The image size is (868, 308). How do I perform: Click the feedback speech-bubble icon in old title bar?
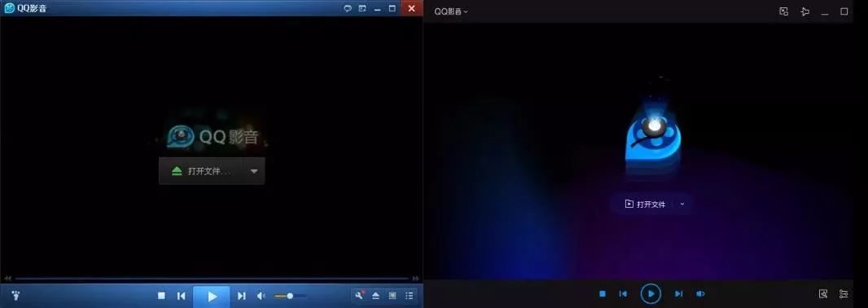[x=348, y=8]
